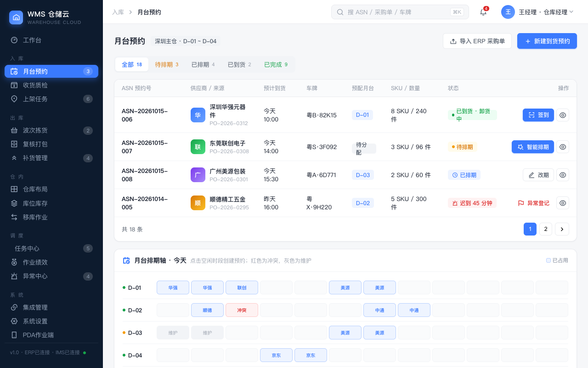
Task: Open 系统设置 page
Action: (x=51, y=321)
